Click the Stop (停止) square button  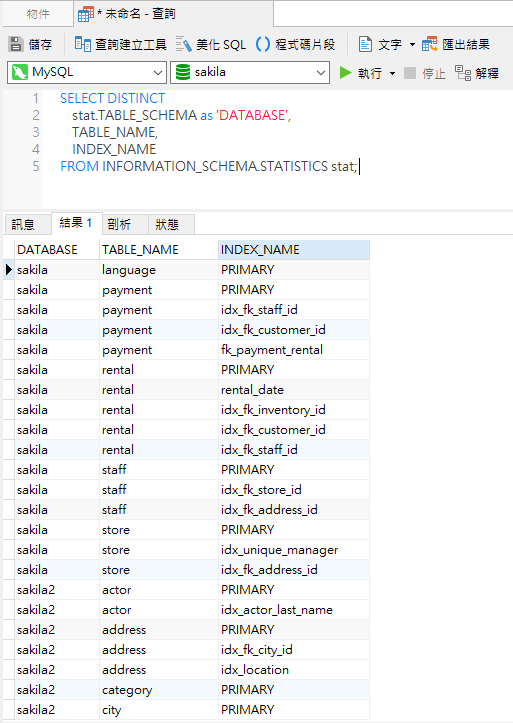tap(410, 73)
